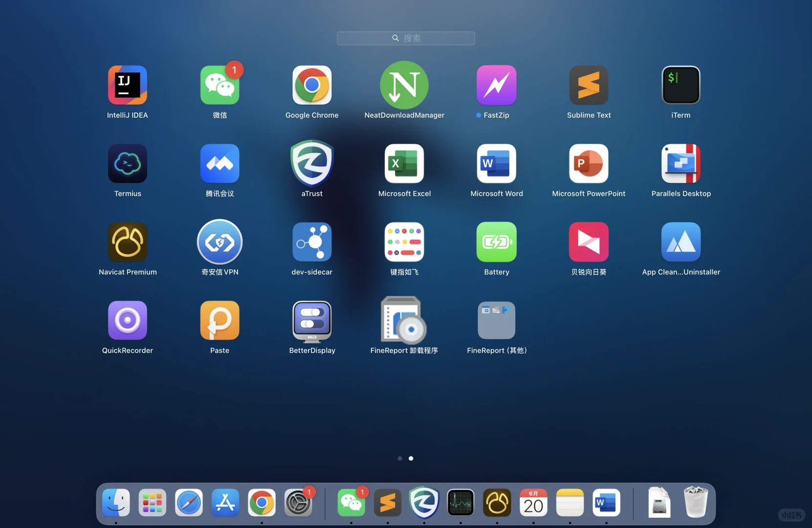Open Activity Monitor from the Dock

pyautogui.click(x=461, y=503)
